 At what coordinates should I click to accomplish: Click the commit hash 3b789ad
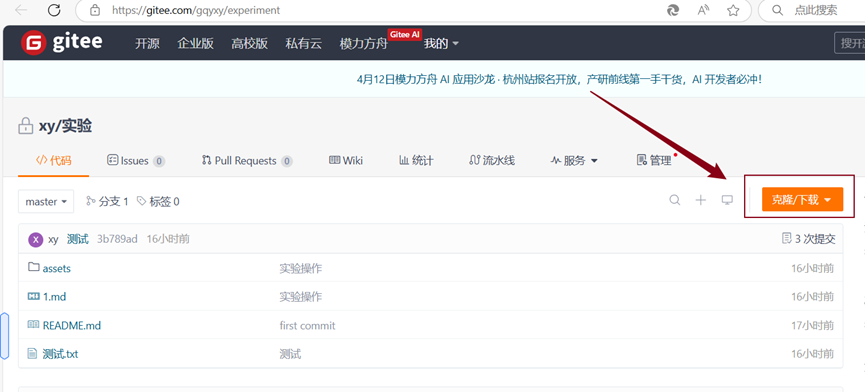coord(118,239)
